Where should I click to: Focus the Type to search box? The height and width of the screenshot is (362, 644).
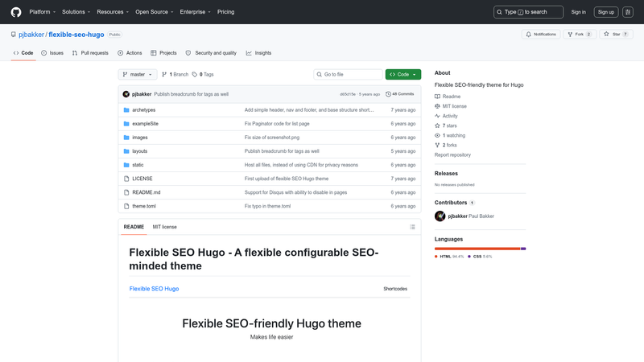pyautogui.click(x=528, y=12)
